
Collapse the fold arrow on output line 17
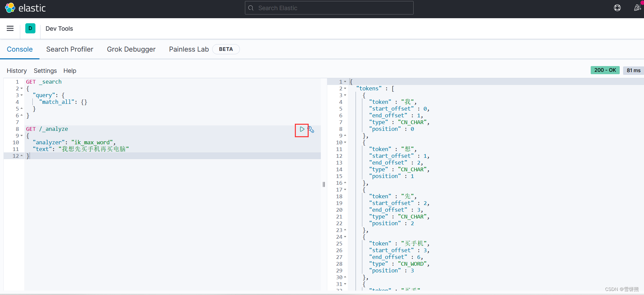(345, 190)
